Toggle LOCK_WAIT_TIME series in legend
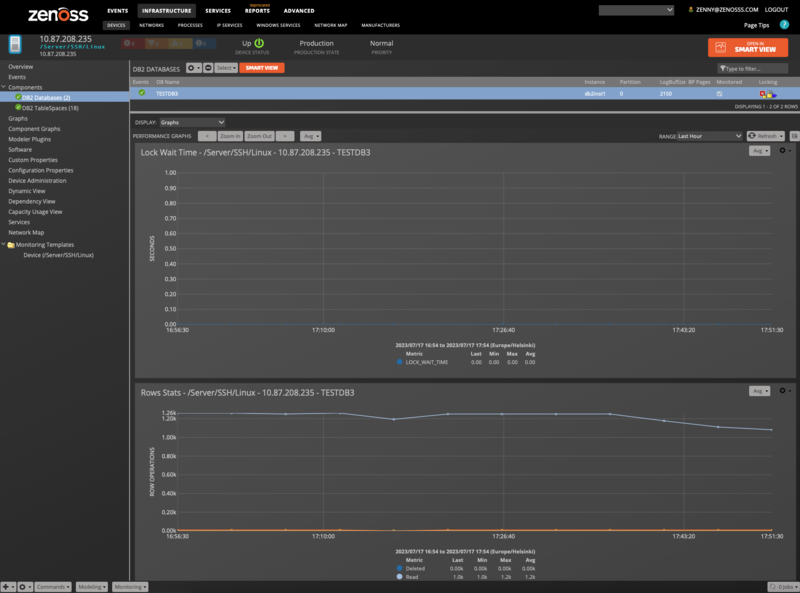Image resolution: width=800 pixels, height=593 pixels. pyautogui.click(x=399, y=362)
